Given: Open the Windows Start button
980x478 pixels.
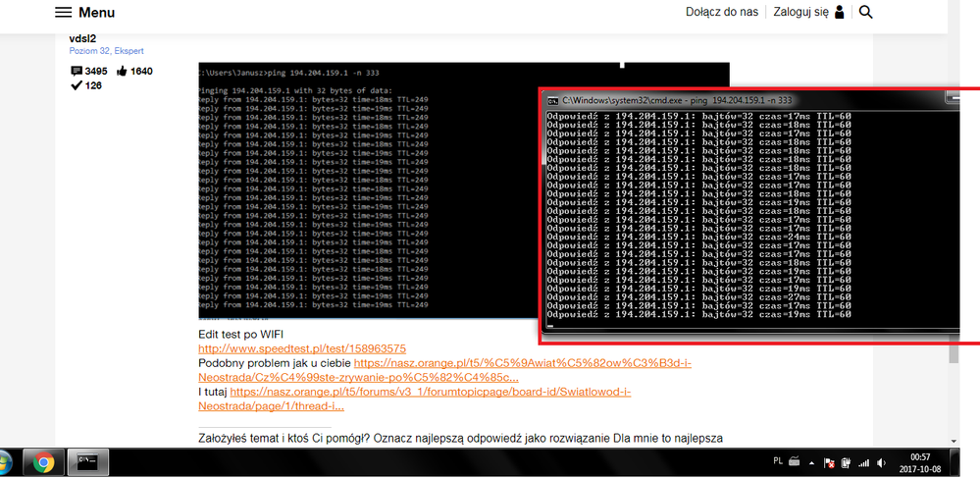Looking at the screenshot, I should tap(5, 463).
